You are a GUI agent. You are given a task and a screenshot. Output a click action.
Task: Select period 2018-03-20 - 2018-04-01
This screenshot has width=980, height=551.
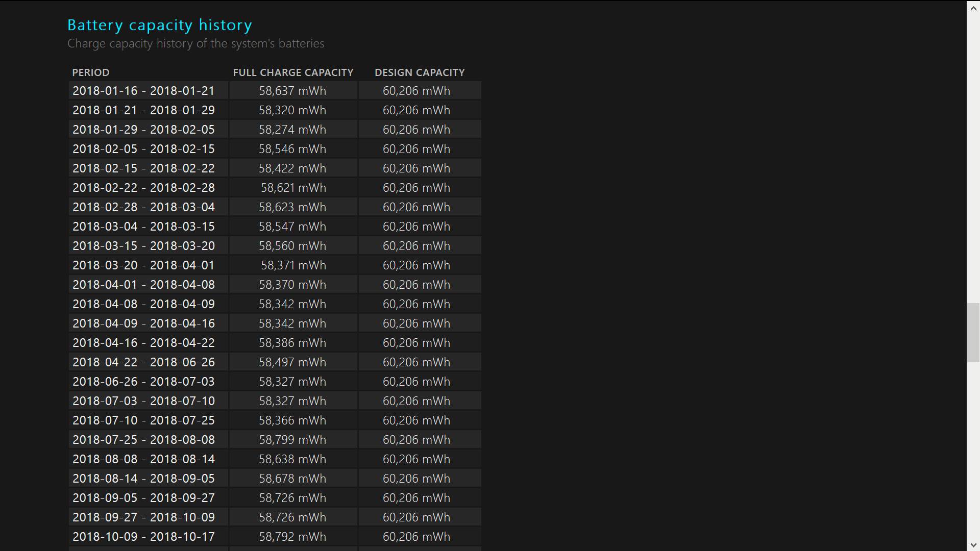143,265
